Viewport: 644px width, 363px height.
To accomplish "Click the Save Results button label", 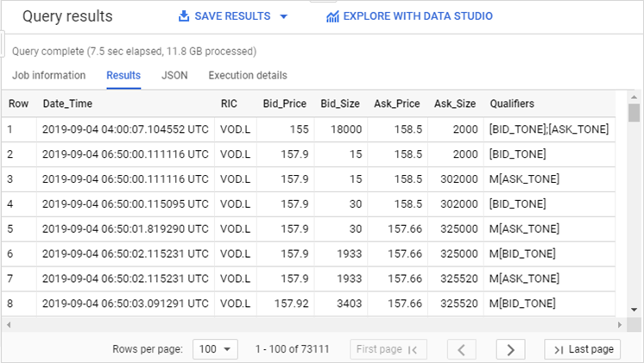I will pyautogui.click(x=232, y=16).
